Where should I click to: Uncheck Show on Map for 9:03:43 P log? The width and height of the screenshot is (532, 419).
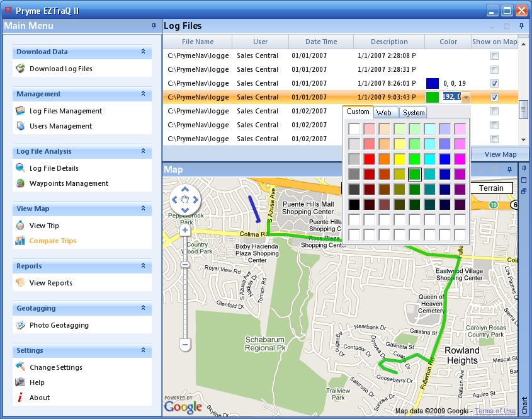coord(495,98)
